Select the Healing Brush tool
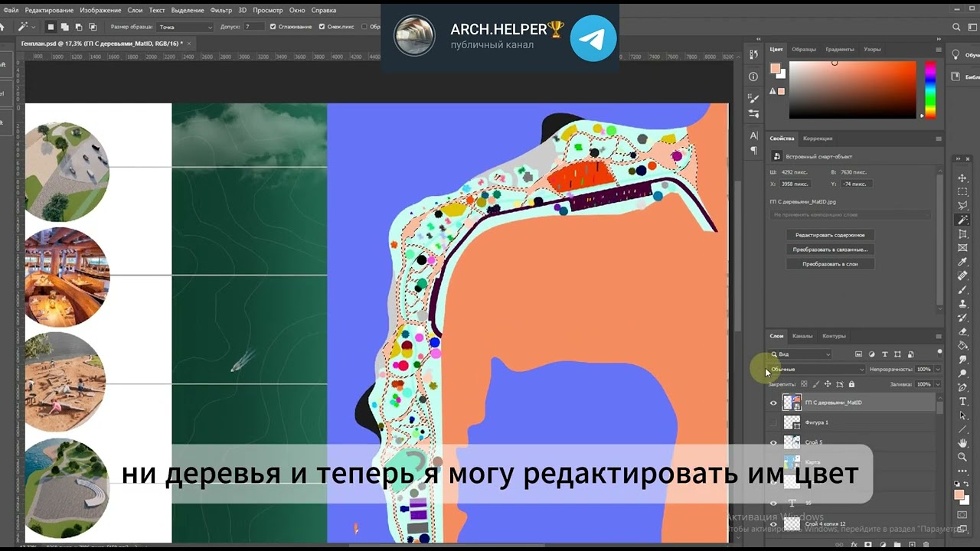 click(x=962, y=275)
